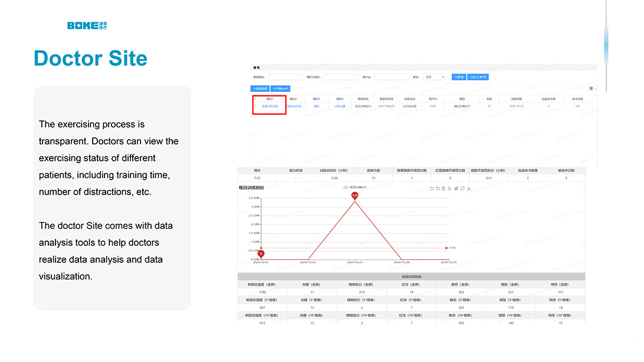Download chart as image icon

coord(469,189)
